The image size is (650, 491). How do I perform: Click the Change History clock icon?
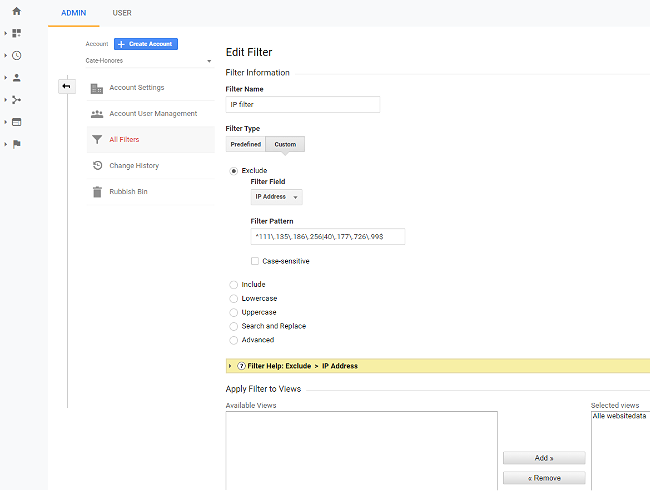click(97, 165)
